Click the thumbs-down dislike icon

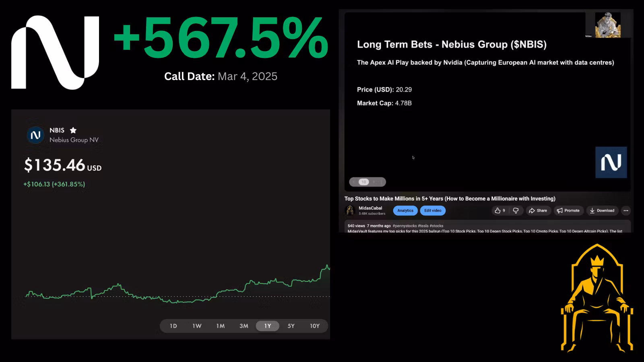516,210
